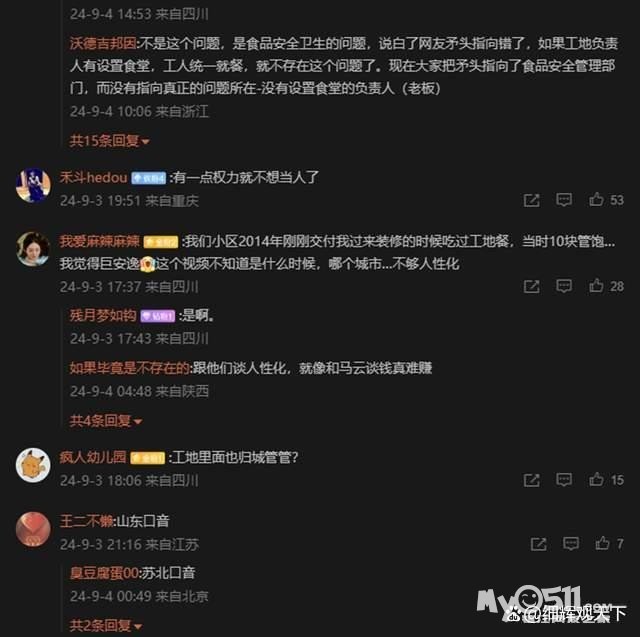Expand 共15条回复 replies

109,141
